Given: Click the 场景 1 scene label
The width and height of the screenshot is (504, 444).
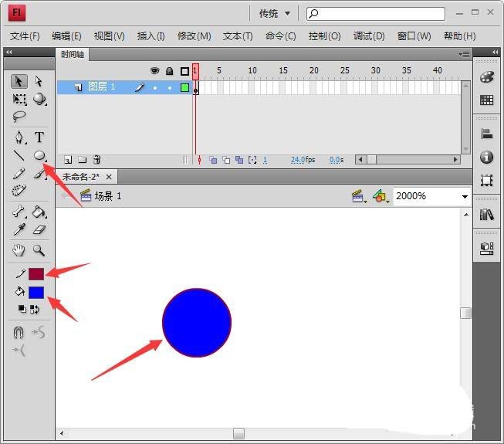Looking at the screenshot, I should (x=108, y=196).
